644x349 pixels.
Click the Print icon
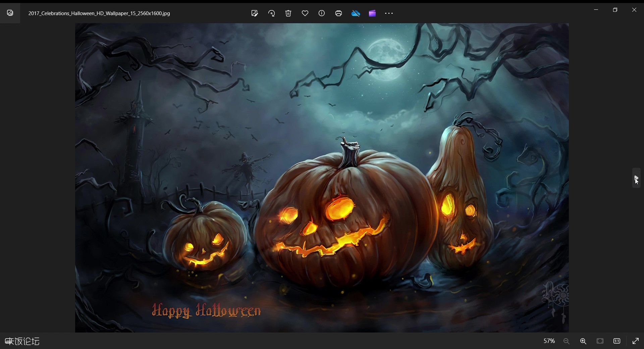(338, 13)
